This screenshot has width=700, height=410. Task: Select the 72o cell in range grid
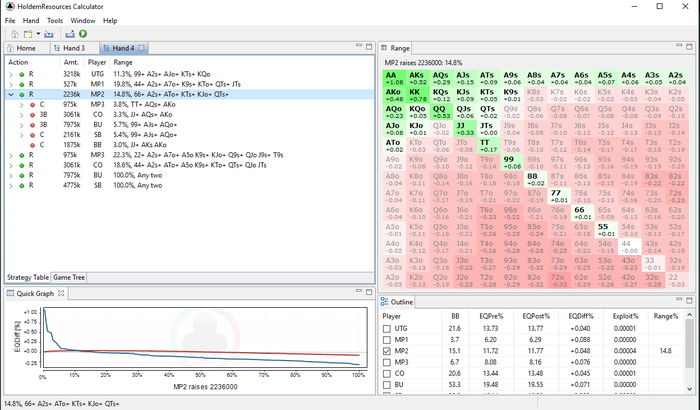(558, 281)
